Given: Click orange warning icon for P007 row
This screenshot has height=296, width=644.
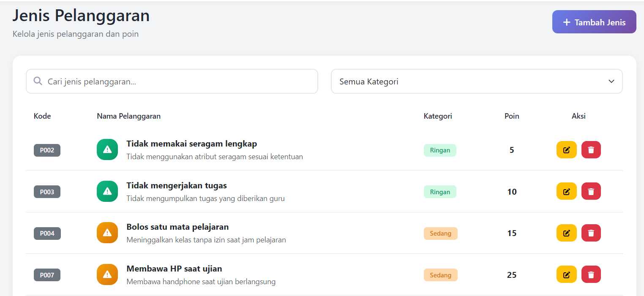Looking at the screenshot, I should (x=107, y=274).
